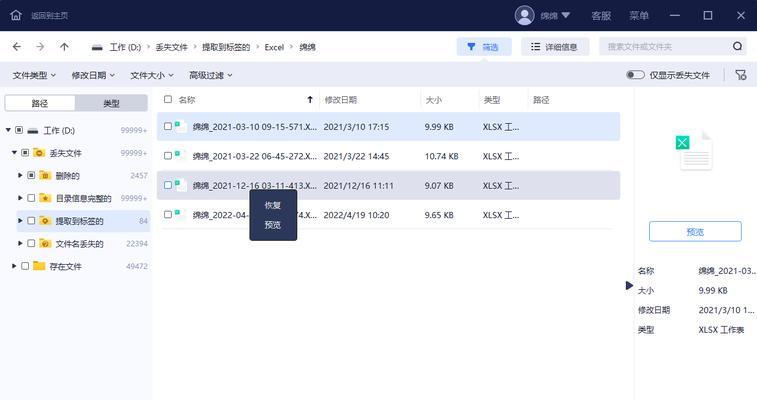
Task: Click the sort arrow in the name column
Action: tap(310, 99)
